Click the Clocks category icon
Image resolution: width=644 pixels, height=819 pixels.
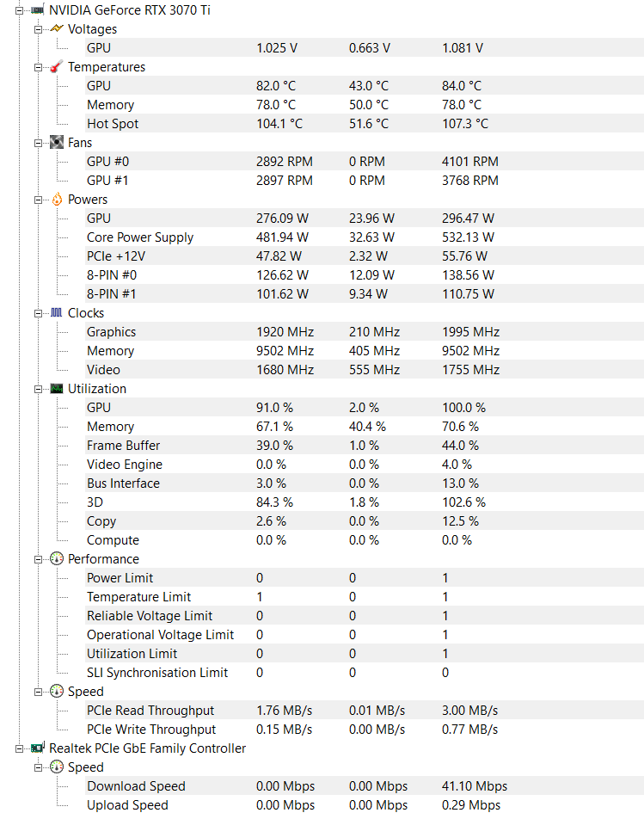click(x=57, y=313)
